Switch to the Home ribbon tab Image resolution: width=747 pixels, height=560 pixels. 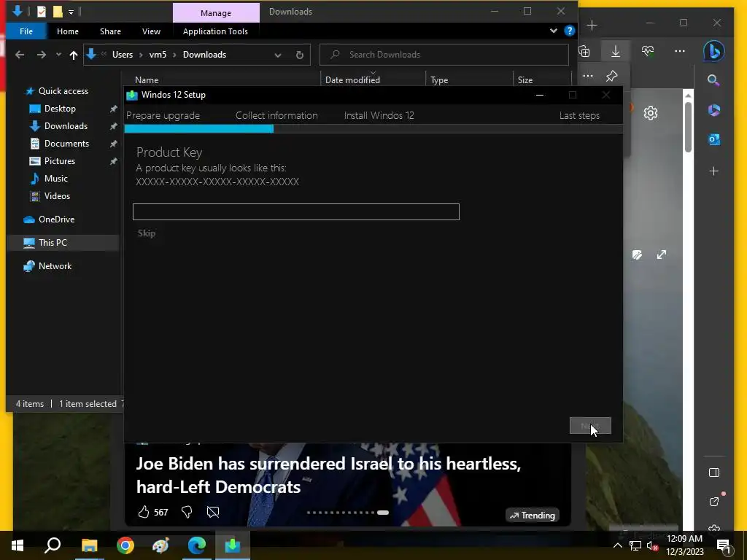pos(68,31)
